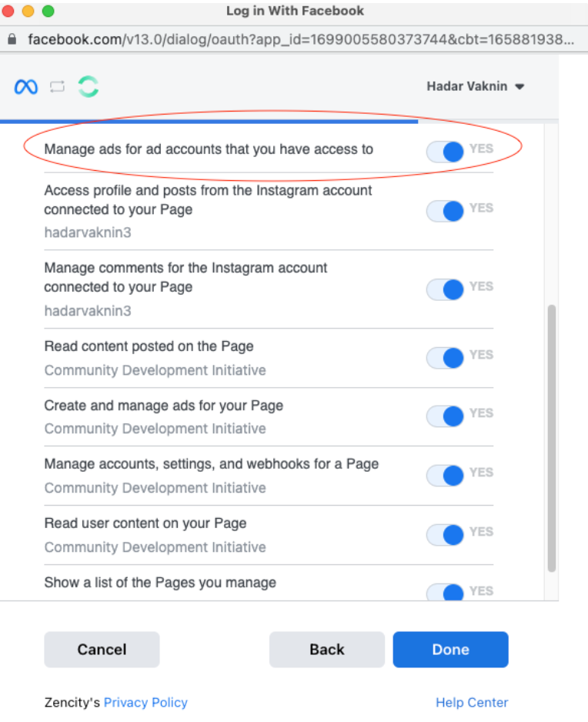Click Community Development Initiative under Create and manage ads

[x=155, y=429]
